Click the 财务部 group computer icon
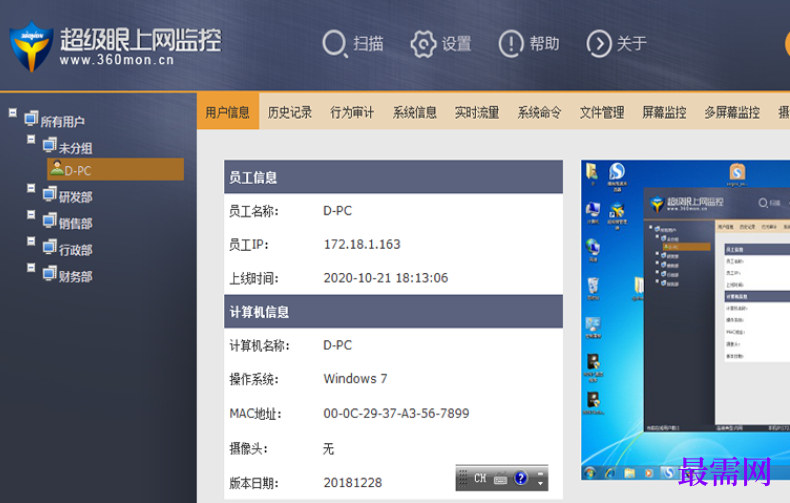The height and width of the screenshot is (503, 790). [49, 274]
